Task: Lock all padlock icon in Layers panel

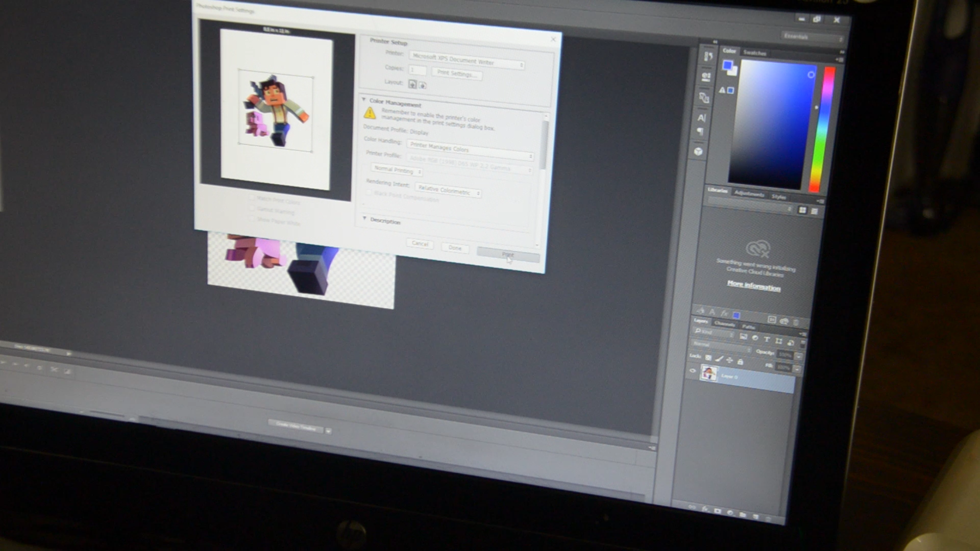Action: [x=740, y=361]
